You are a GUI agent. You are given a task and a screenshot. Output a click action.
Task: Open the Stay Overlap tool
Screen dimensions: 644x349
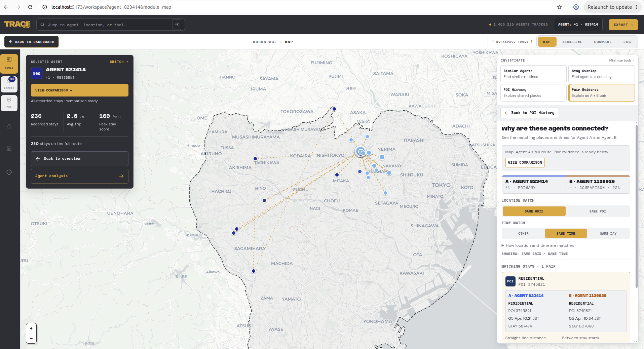click(601, 74)
